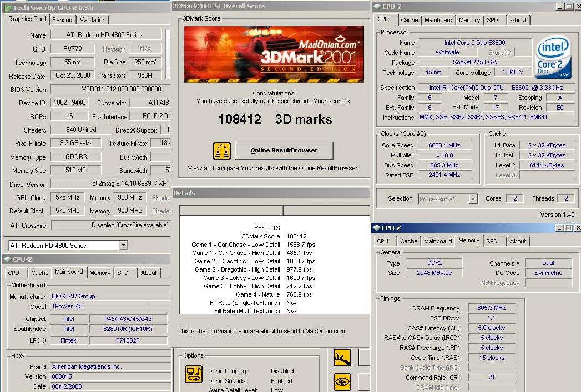Click the yellow demo monitors icon in Options

tap(194, 374)
